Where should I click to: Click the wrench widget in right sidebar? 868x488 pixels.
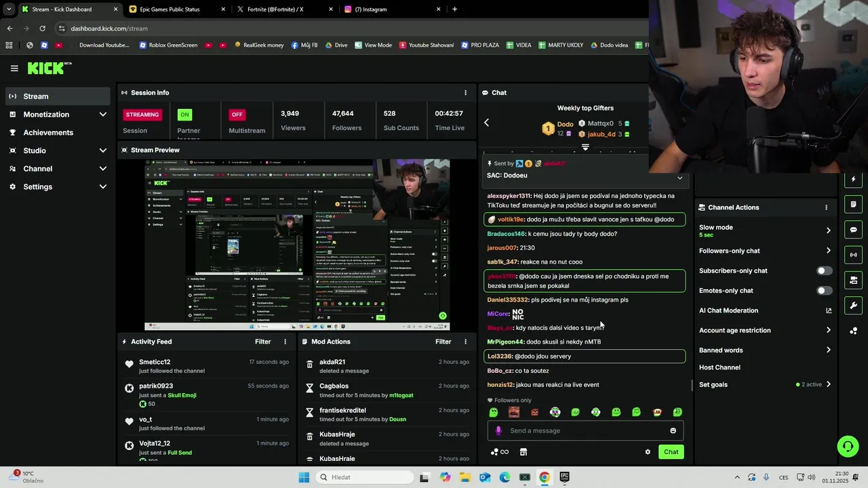click(853, 306)
